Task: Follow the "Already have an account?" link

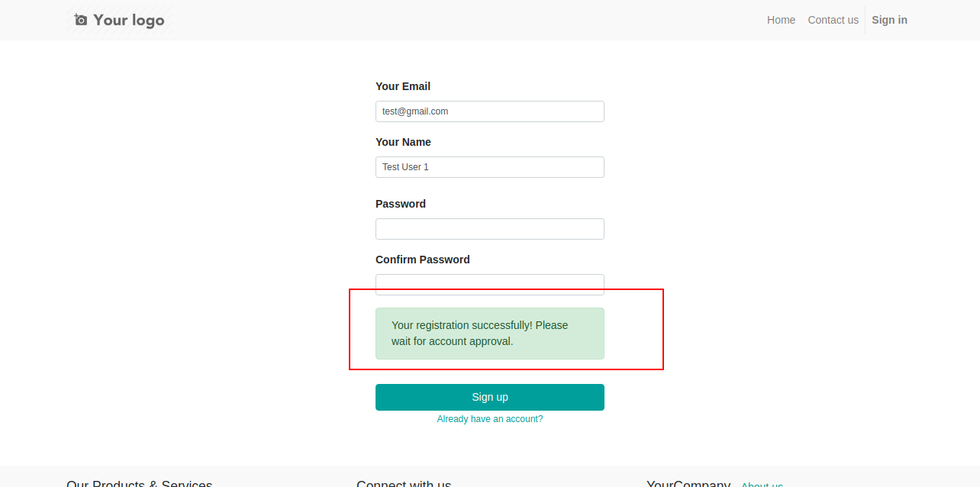Action: pyautogui.click(x=490, y=419)
